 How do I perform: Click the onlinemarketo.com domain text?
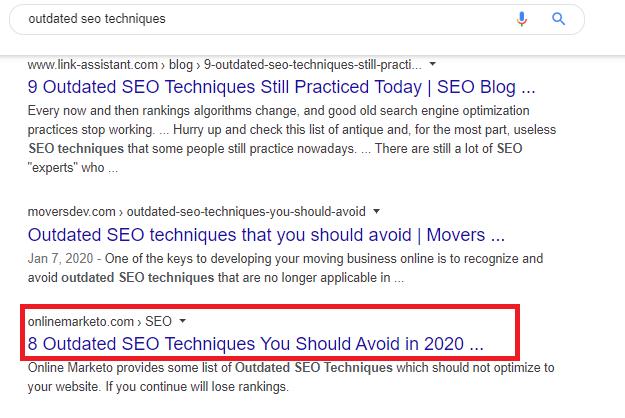[x=80, y=321]
